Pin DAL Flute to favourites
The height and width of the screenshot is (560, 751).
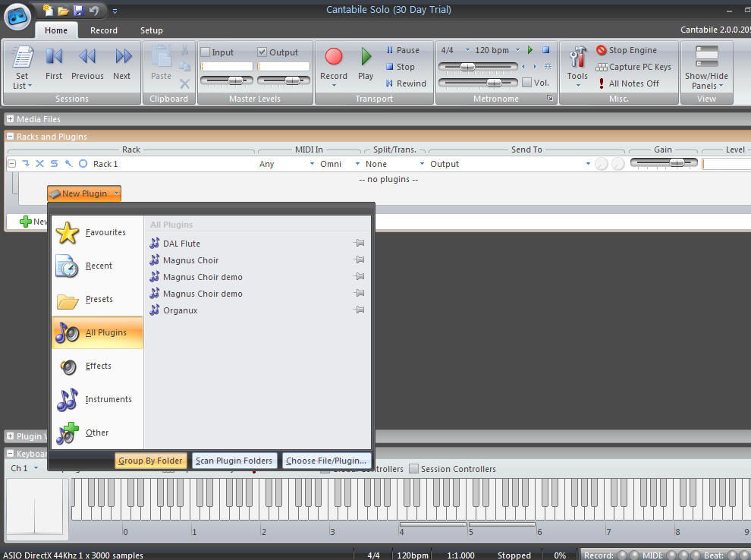359,244
